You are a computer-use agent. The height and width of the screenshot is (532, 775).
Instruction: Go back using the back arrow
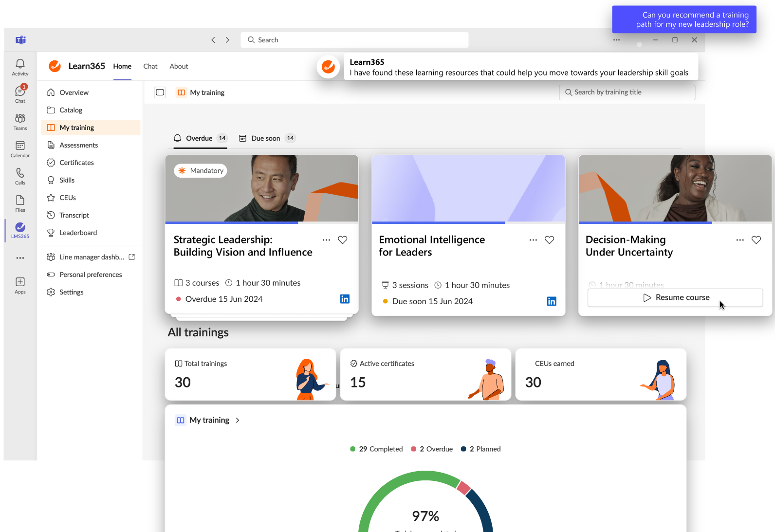pos(213,40)
